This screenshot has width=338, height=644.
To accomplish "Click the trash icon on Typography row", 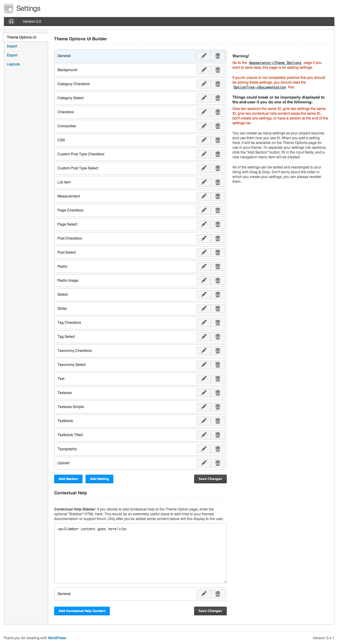I will tap(218, 449).
